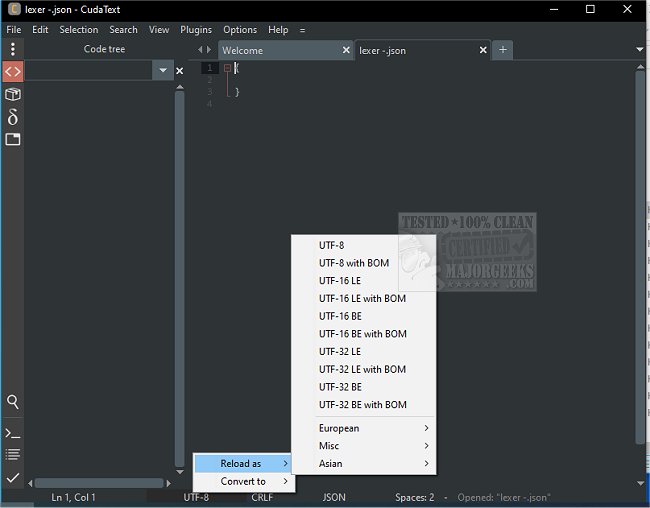Screen dimensions: 650x508
Task: Open the Search magnifier in sidebar
Action: (12, 402)
